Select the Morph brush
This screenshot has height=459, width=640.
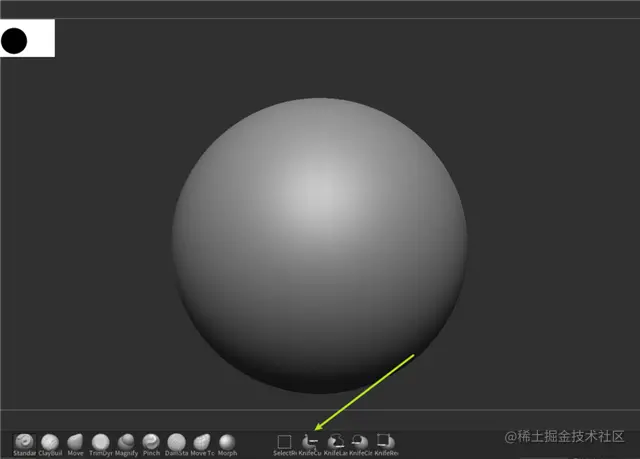227,445
